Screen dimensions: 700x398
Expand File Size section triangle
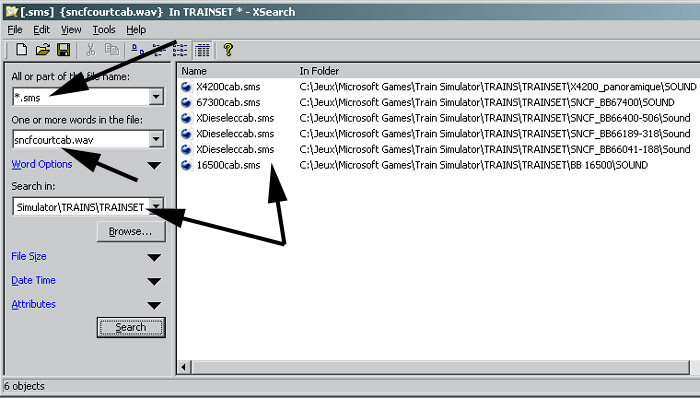[154, 257]
